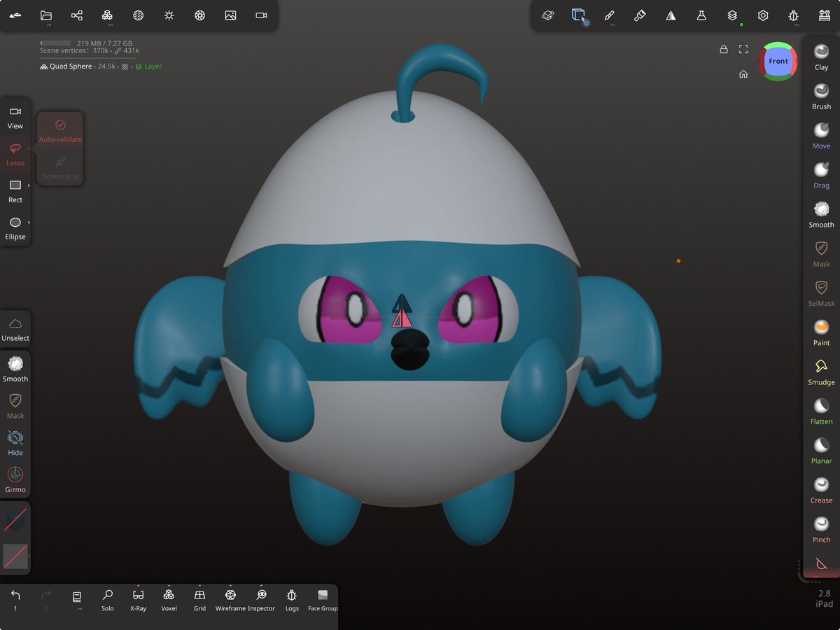Reset camera with the home icon

pyautogui.click(x=743, y=73)
